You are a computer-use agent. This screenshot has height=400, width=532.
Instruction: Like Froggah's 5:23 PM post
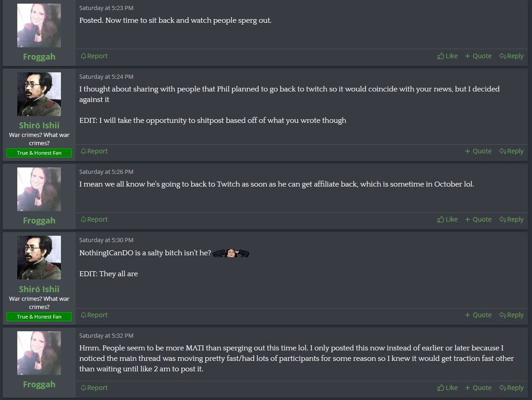pos(447,56)
